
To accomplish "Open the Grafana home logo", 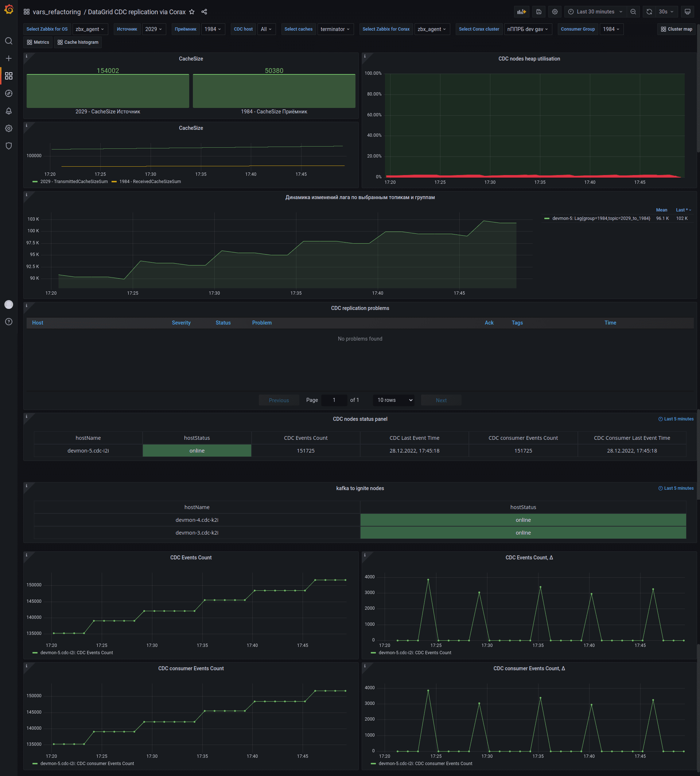I will pos(8,9).
